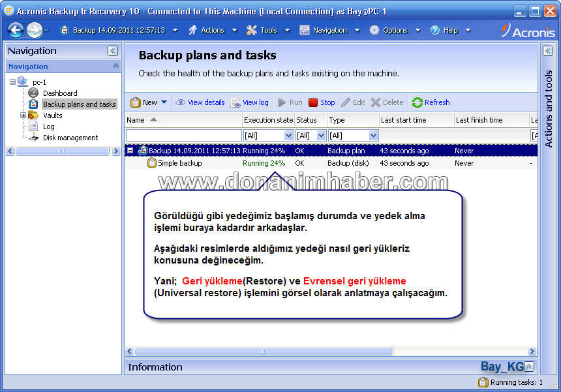561x392 pixels.
Task: Click the Backup 14.09.2011 toolbar icon
Action: pyautogui.click(x=65, y=30)
